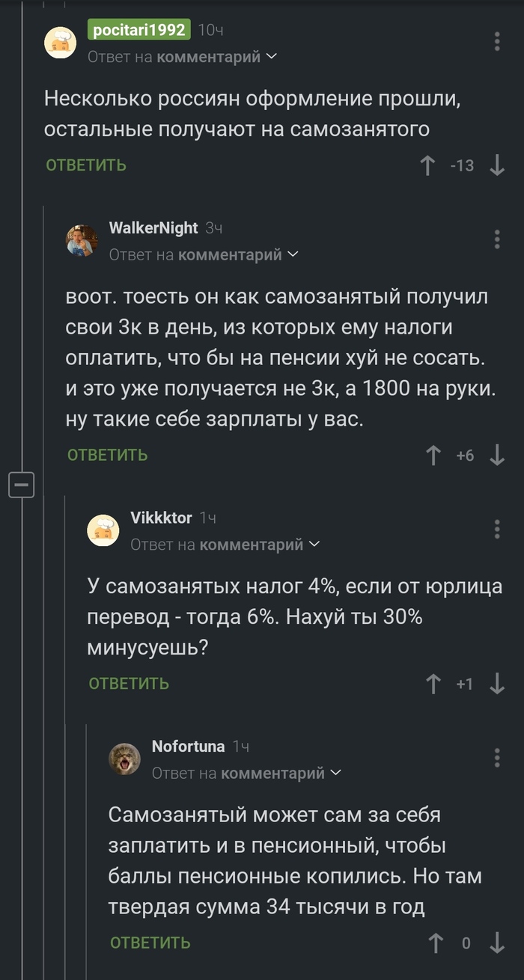Upvote pocitari1992's comment
This screenshot has height=980, width=524.
(427, 165)
